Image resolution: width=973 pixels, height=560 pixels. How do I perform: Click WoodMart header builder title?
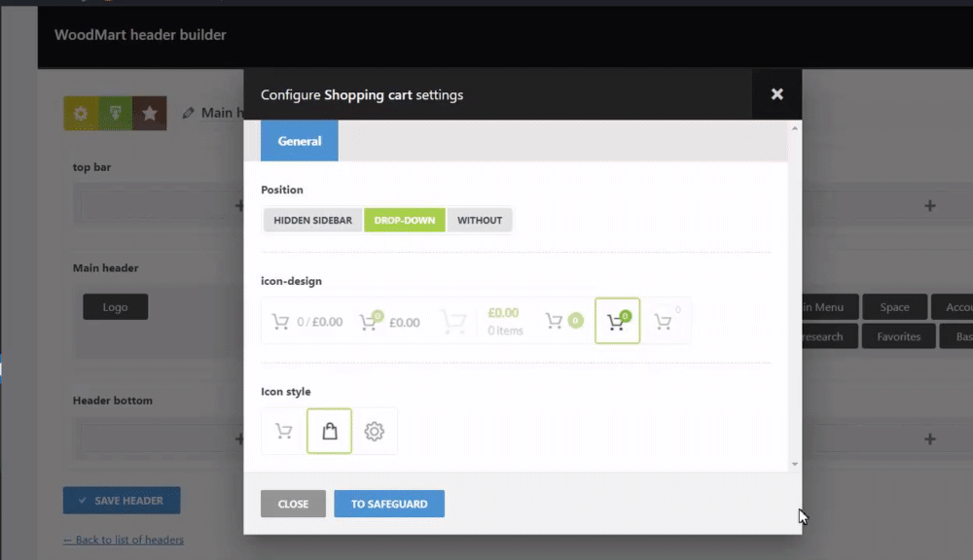coord(140,35)
